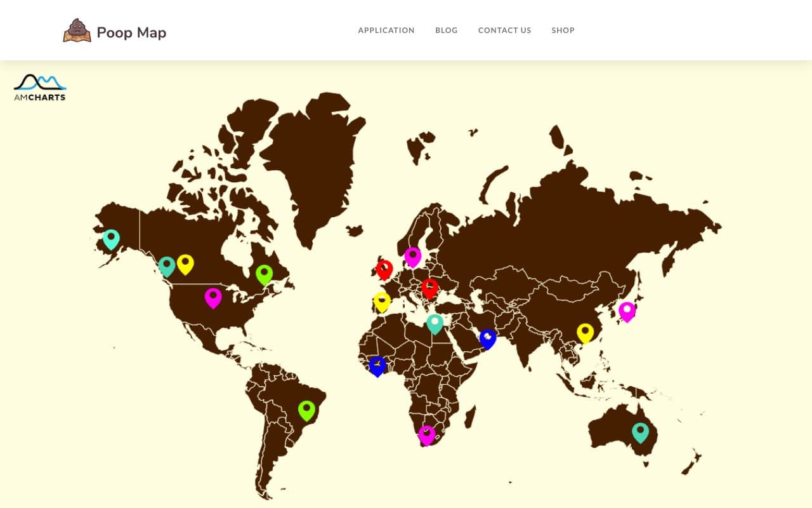
Task: Open the Contact Us page
Action: [x=505, y=30]
